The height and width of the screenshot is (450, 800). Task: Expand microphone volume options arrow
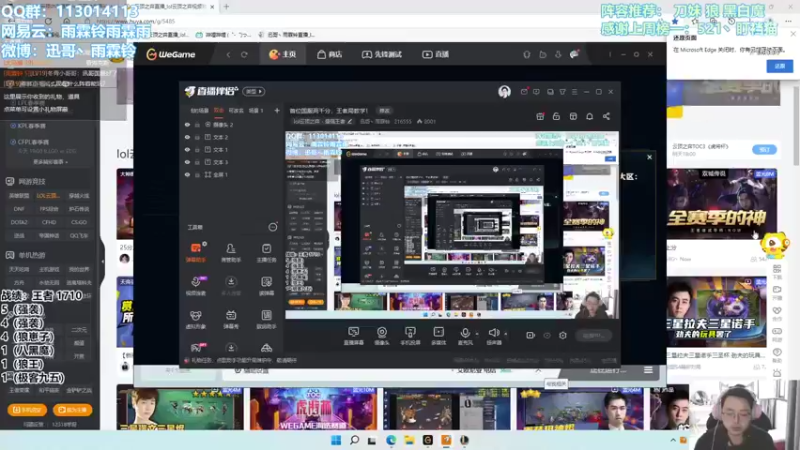(x=477, y=334)
